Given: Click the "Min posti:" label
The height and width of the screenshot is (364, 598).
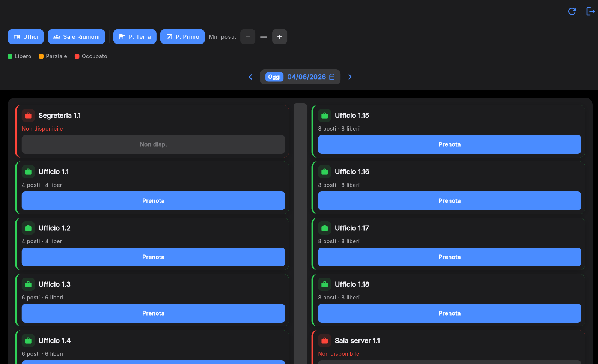Looking at the screenshot, I should [x=223, y=37].
